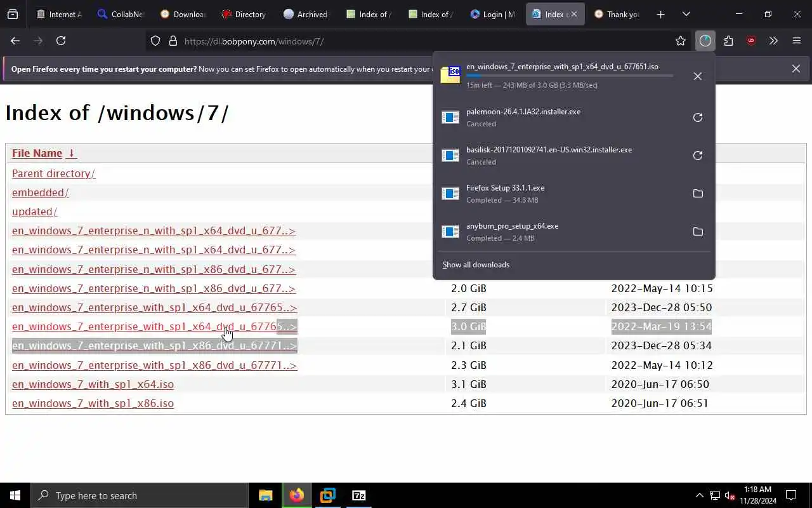Screen dimensions: 812x508
Task: Download enterprise_n x86 ISO of 2.0 GiB
Action: [x=154, y=288]
